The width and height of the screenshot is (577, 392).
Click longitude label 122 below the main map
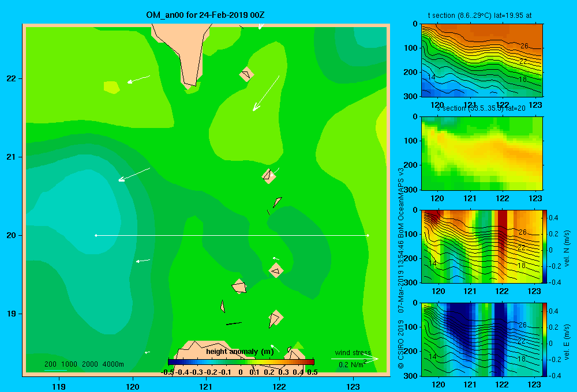point(279,386)
